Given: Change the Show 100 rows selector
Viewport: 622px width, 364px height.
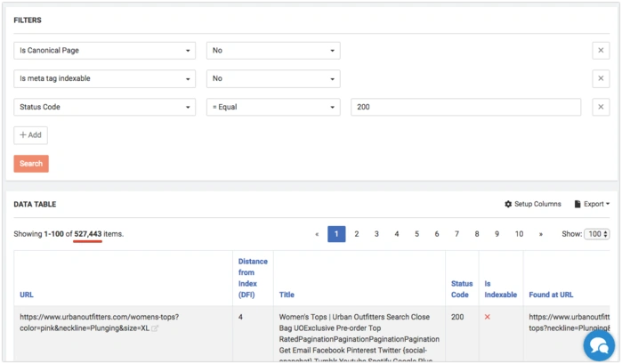Looking at the screenshot, I should pyautogui.click(x=596, y=234).
